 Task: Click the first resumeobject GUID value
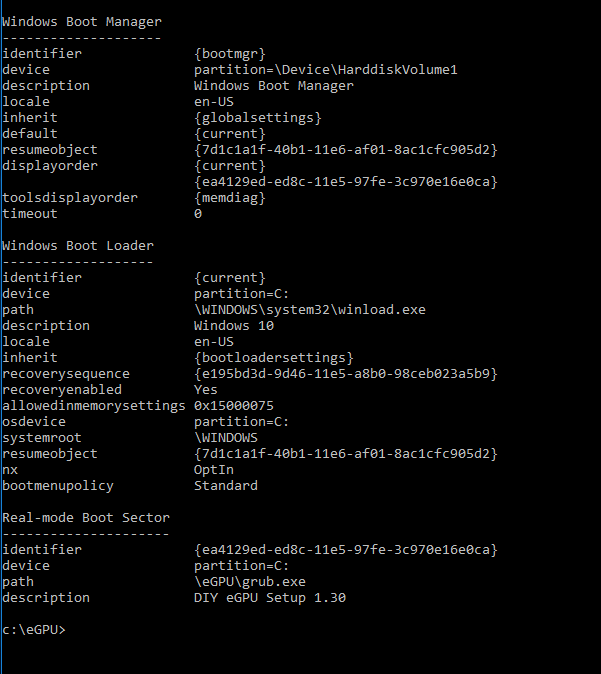point(346,150)
